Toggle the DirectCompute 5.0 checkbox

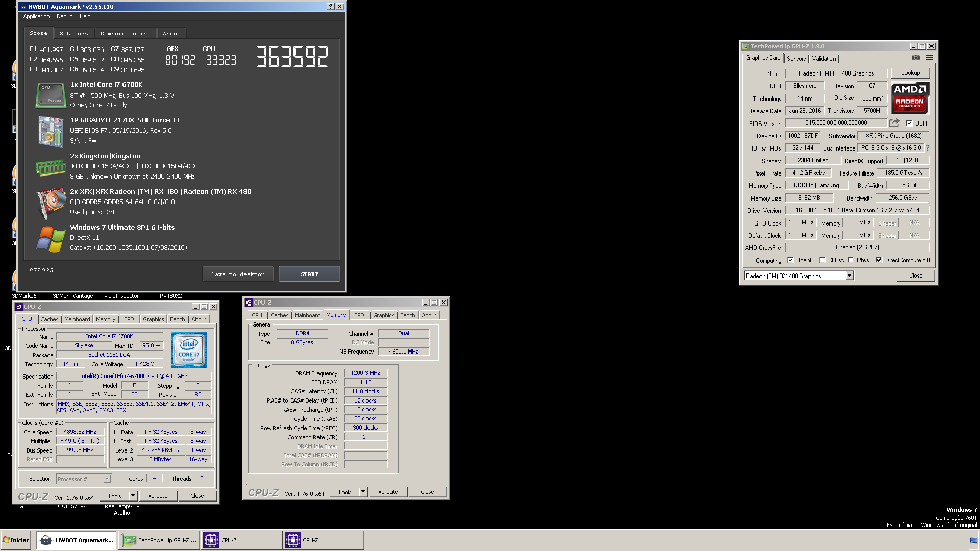coord(879,260)
